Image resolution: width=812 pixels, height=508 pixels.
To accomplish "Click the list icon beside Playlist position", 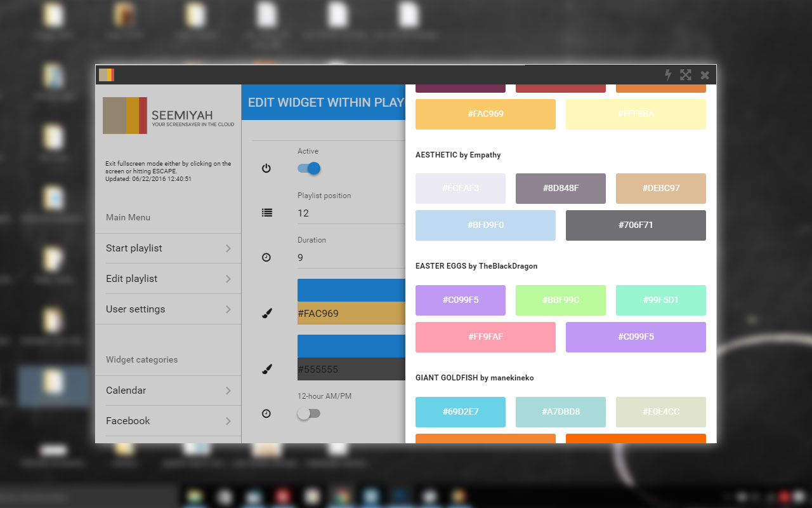I will (266, 213).
